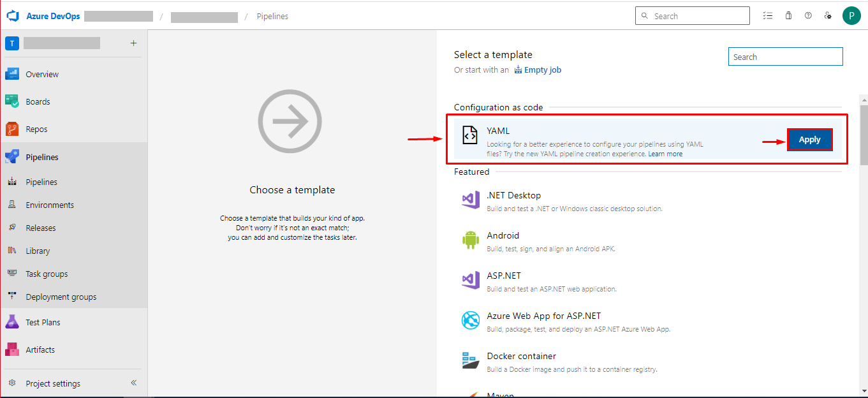Click the ASP.NET Visual Studio icon
This screenshot has width=868, height=398.
[470, 281]
